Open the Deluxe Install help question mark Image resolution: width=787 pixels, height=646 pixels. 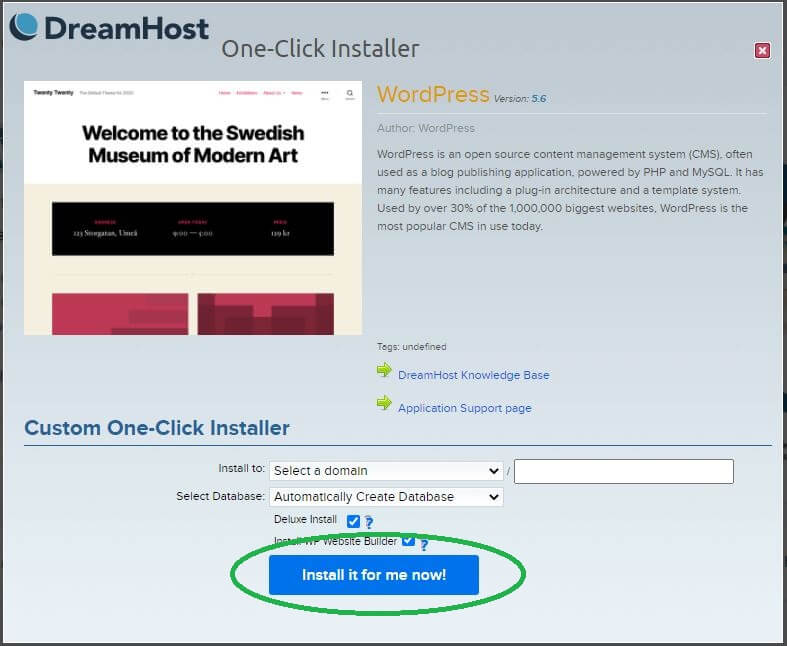click(369, 523)
